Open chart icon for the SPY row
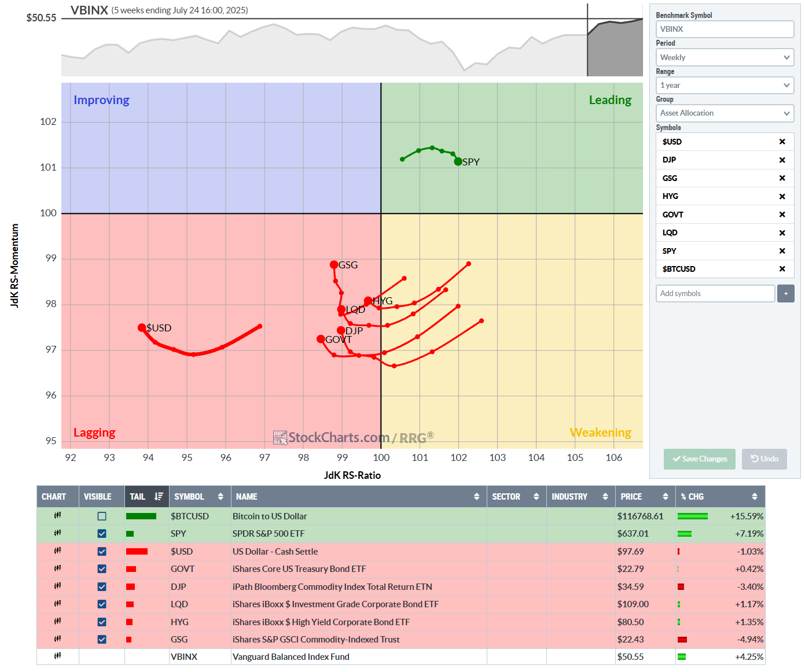The height and width of the screenshot is (672, 805). point(57,533)
